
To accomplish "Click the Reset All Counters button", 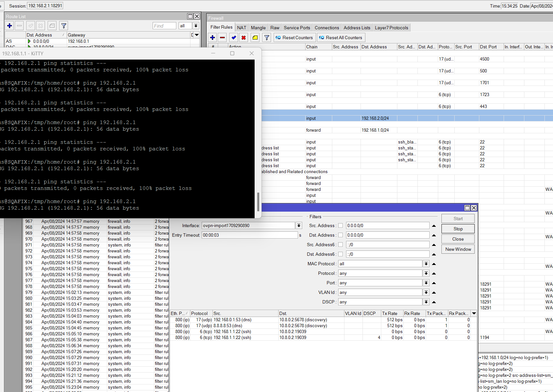I will [x=341, y=38].
